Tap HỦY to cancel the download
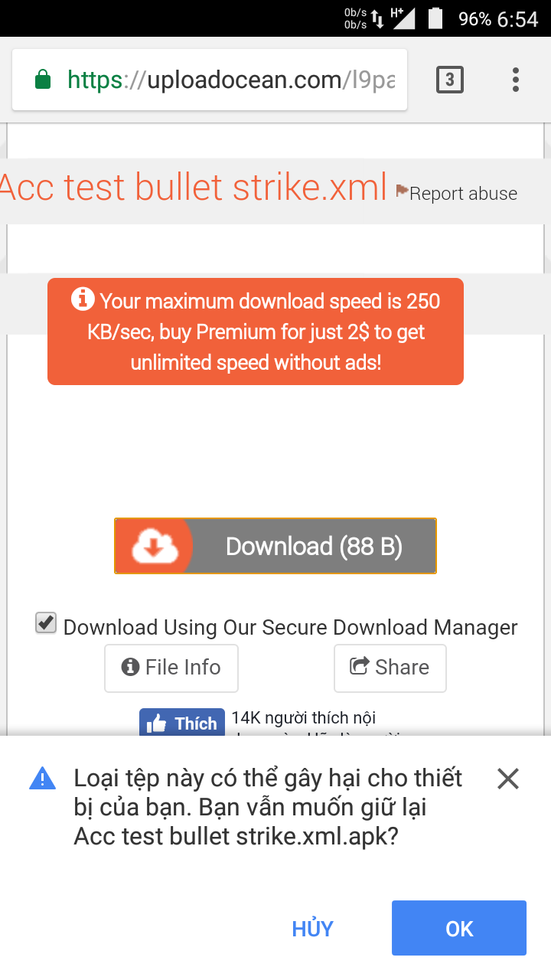 point(312,929)
